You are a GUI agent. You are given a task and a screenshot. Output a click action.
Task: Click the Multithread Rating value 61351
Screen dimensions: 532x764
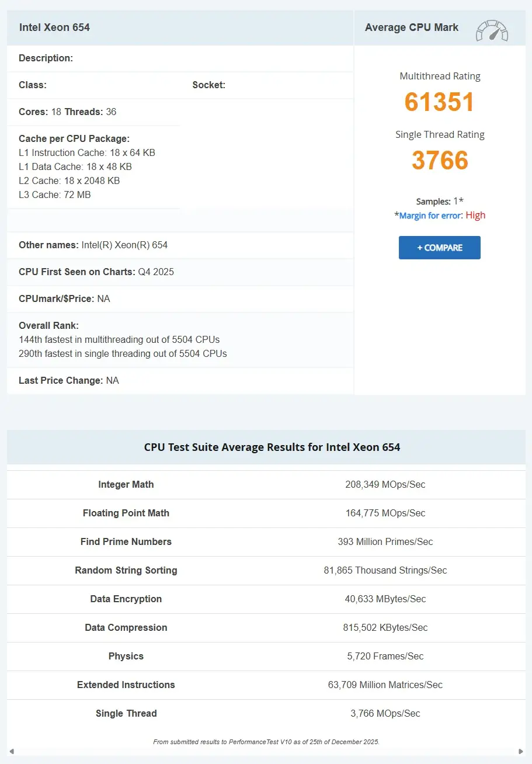coord(440,102)
